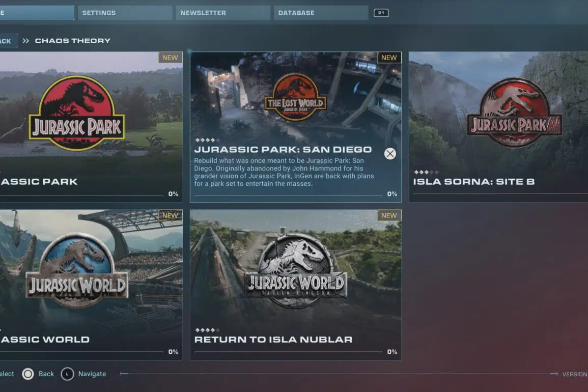
Task: Open the Settings tab
Action: click(125, 13)
